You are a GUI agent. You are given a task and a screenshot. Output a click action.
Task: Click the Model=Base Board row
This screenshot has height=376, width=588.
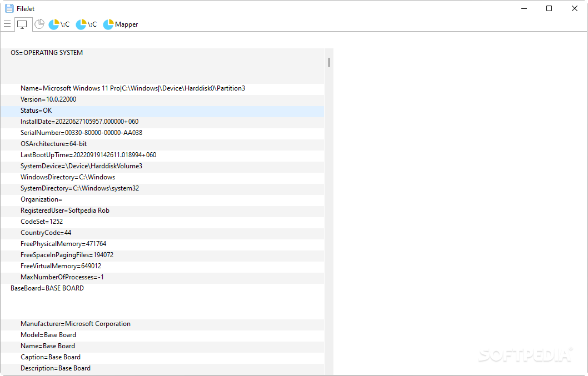[x=162, y=335]
